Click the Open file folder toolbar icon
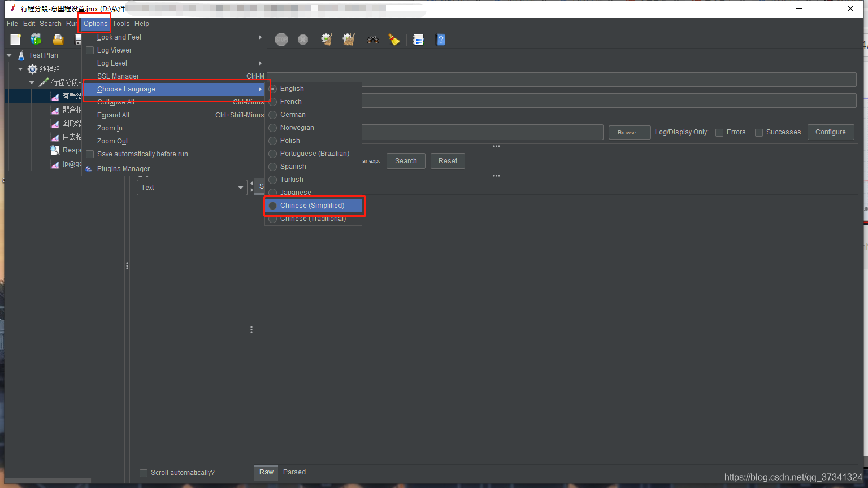The height and width of the screenshot is (488, 868). click(58, 40)
